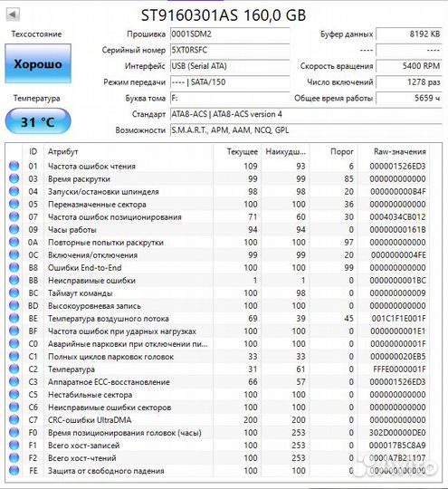Screen dimensions: 448x489
Task: Select attribute text Часы работы
Action: click(x=72, y=230)
